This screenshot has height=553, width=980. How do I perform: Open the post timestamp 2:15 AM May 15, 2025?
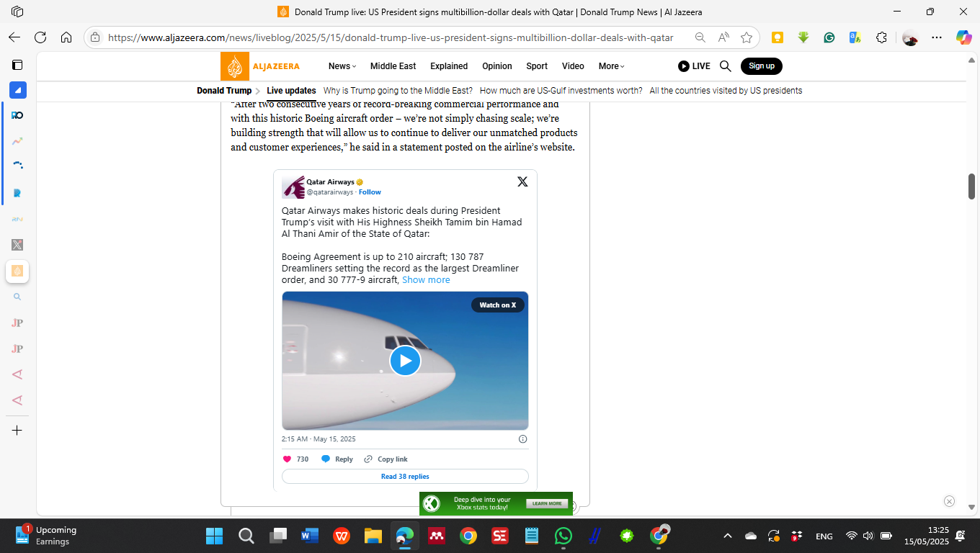click(318, 439)
